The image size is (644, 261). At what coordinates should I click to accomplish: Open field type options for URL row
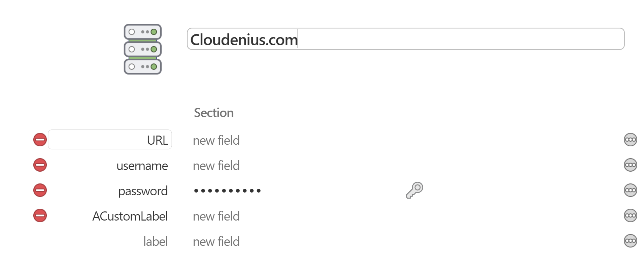630,140
